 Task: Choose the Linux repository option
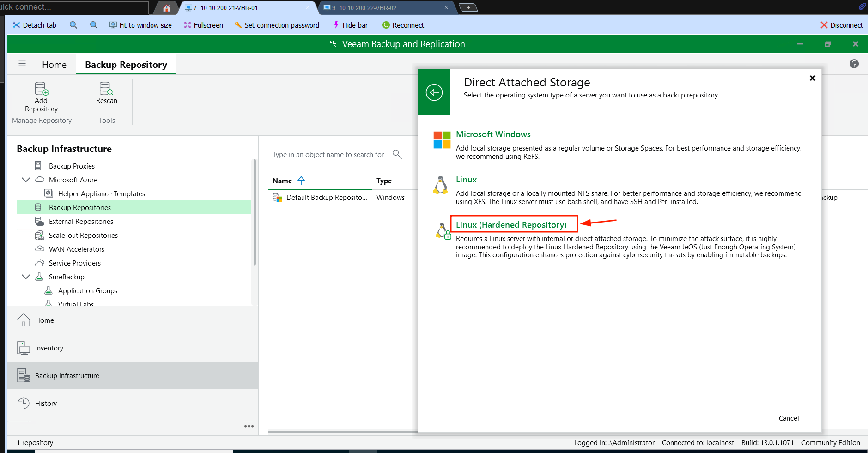(x=466, y=180)
